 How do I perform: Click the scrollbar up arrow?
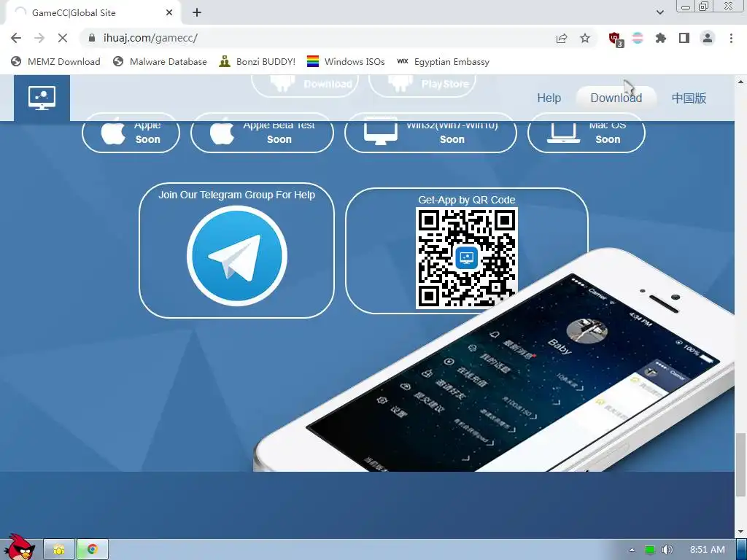740,82
